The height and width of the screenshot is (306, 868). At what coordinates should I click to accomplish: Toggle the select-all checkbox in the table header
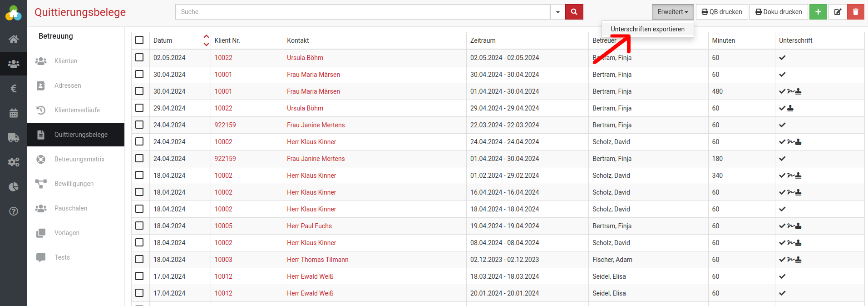139,40
